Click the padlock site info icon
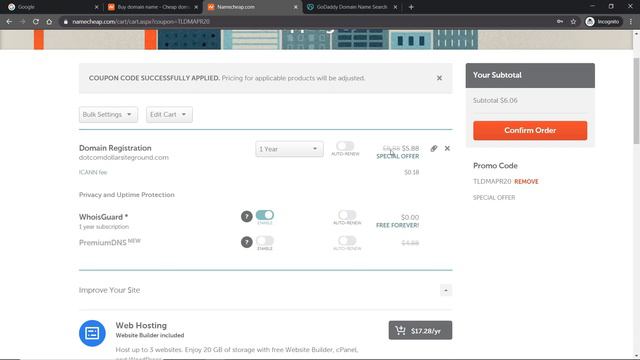Viewport: 640px width, 360px height. click(x=65, y=22)
